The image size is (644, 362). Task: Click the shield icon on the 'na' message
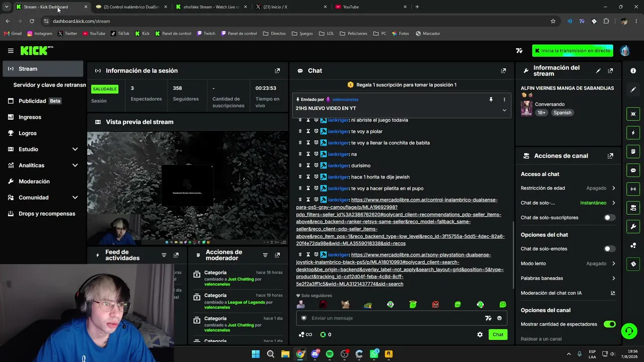click(316, 154)
